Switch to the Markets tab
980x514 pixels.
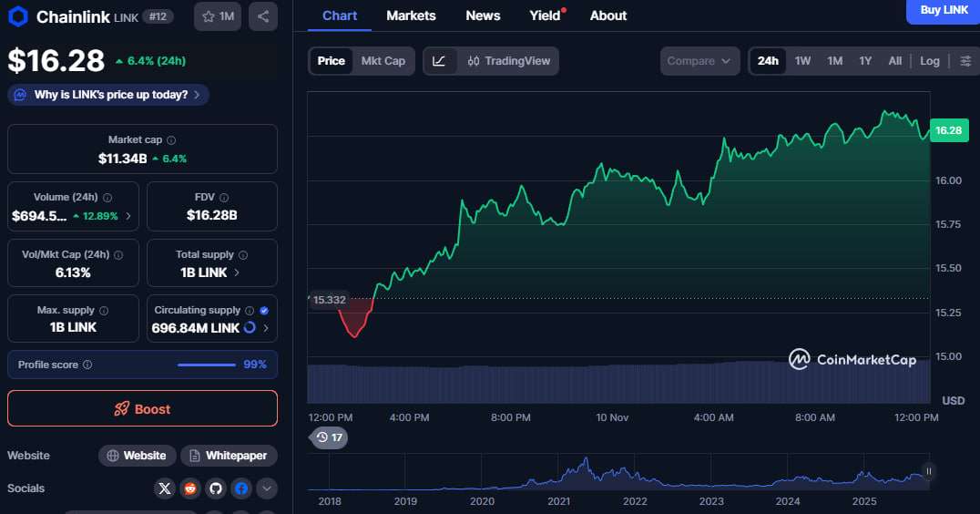point(411,15)
